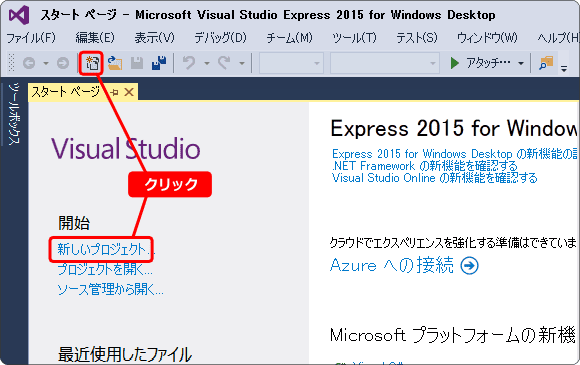580x365 pixels.
Task: Open the Solution Platforms combo box
Action: click(385, 63)
